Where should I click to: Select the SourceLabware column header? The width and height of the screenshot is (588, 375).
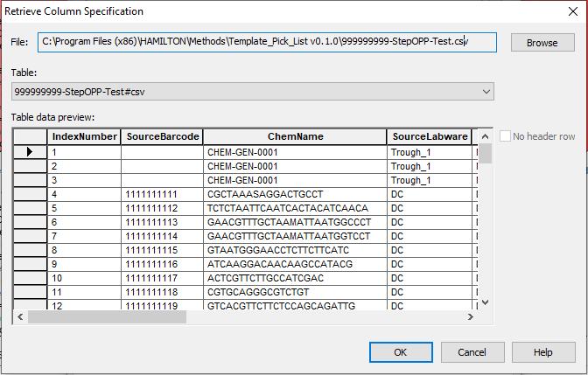click(x=430, y=136)
